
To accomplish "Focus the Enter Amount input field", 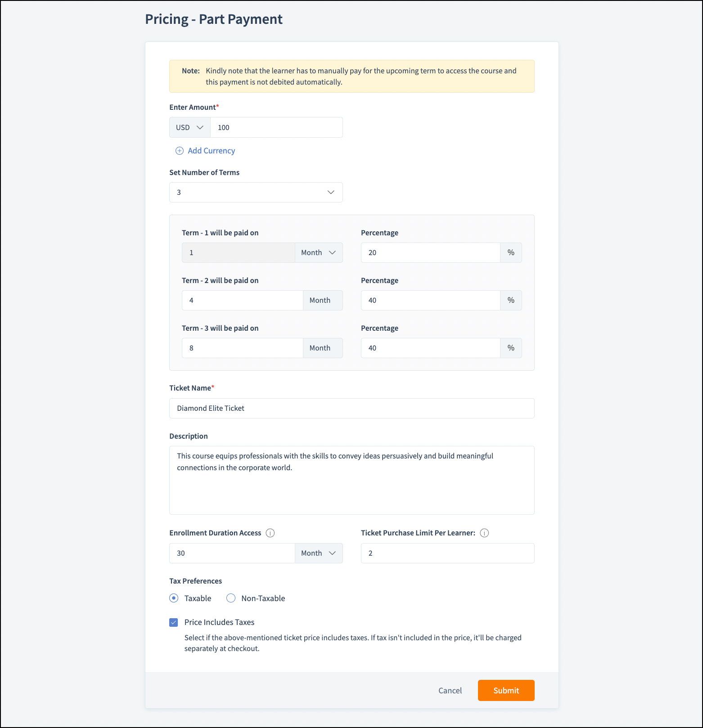I will [276, 127].
